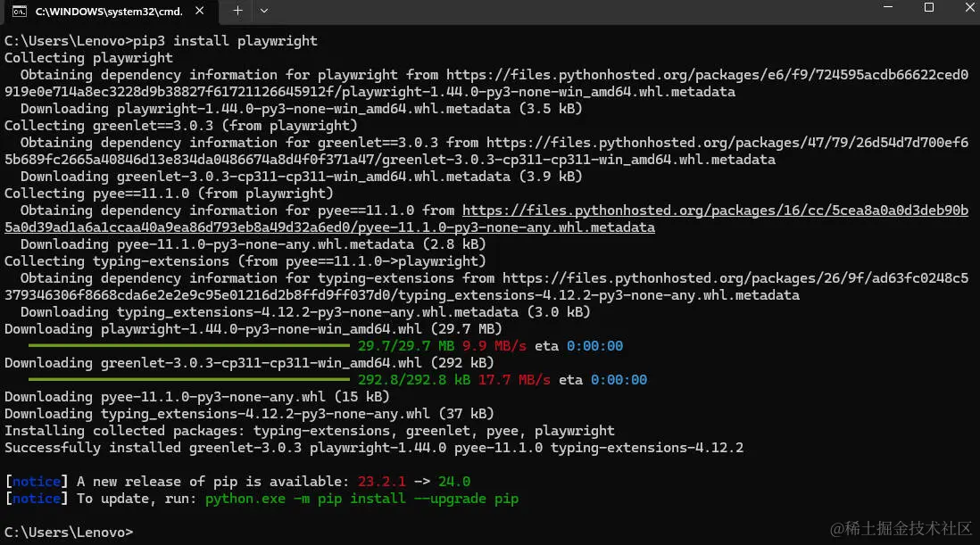Open the underlined pyee-11.1.0 metadata URL
The height and width of the screenshot is (545, 980).
coord(486,219)
